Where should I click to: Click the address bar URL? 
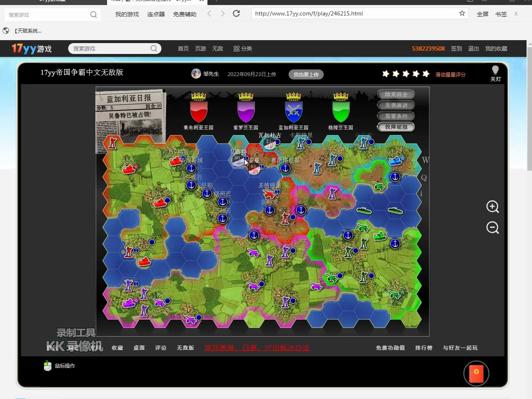(x=309, y=14)
